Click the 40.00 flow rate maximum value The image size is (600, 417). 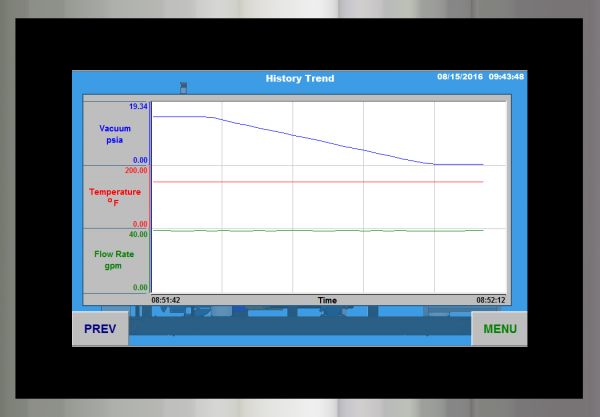coord(138,234)
